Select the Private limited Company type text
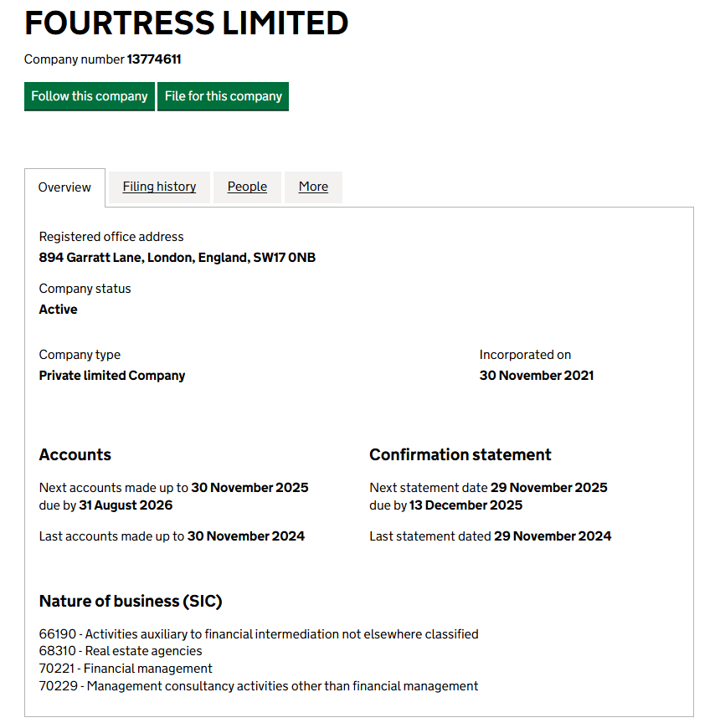The height and width of the screenshot is (728, 715). pyautogui.click(x=111, y=375)
